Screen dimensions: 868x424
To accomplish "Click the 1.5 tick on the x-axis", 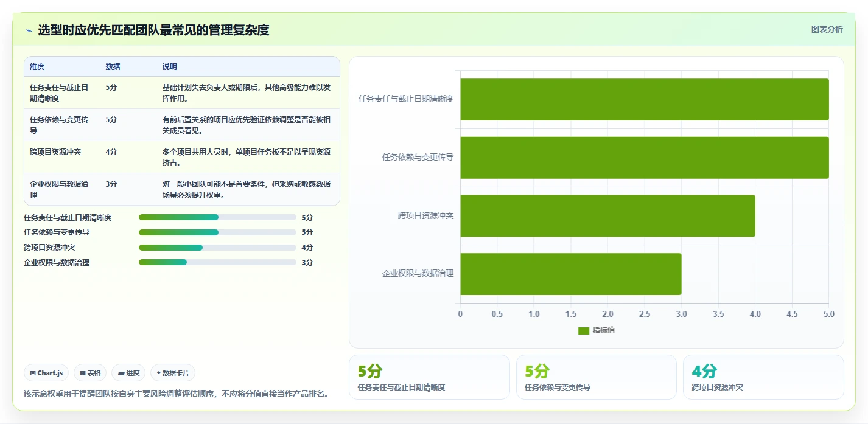I will [x=571, y=315].
